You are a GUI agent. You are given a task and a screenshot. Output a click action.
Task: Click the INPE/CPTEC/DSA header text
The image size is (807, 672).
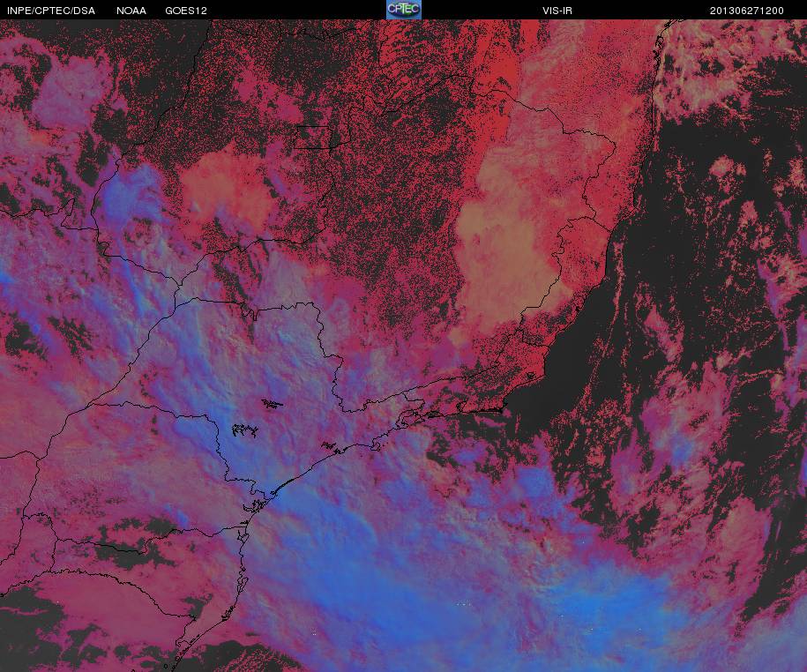point(51,11)
